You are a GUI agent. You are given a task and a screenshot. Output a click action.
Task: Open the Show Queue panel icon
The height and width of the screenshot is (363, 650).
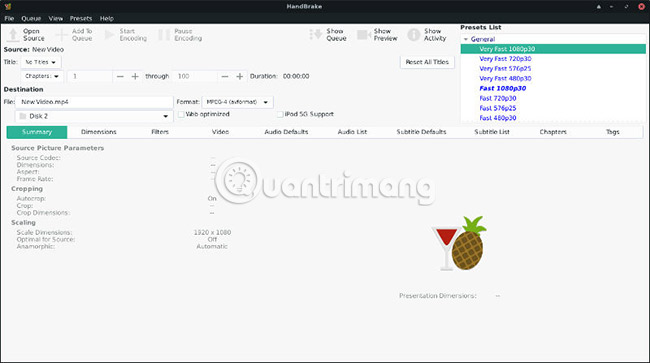click(x=315, y=35)
